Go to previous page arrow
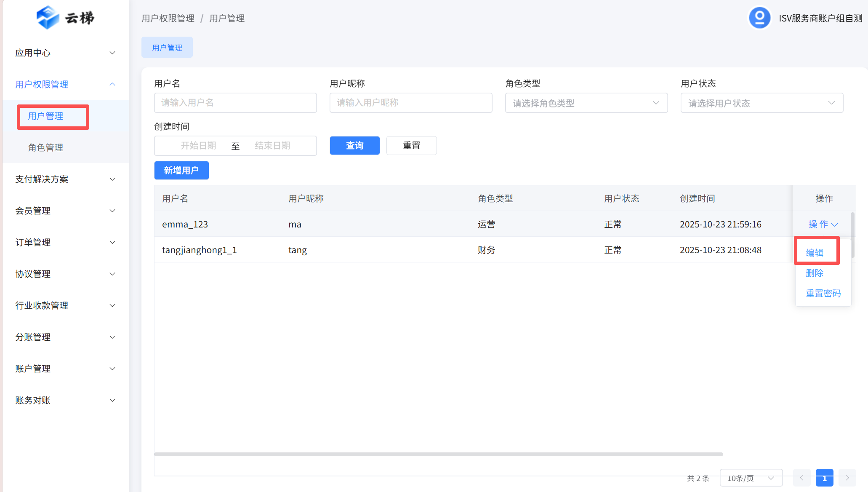This screenshot has height=492, width=868. [801, 478]
